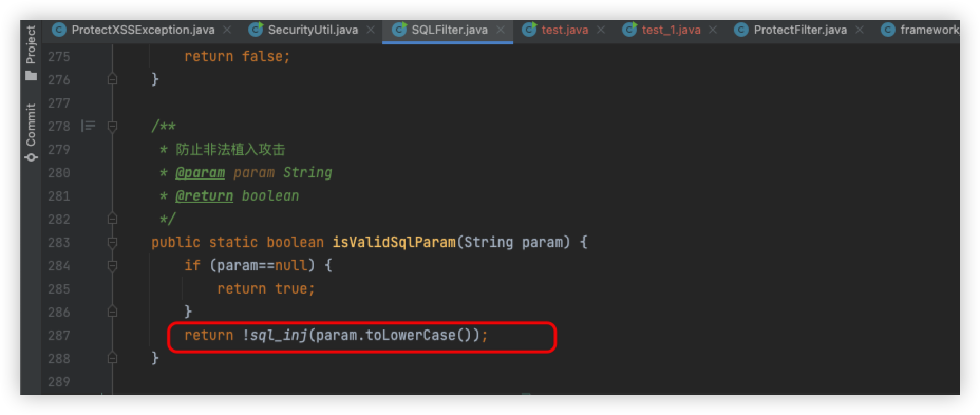Open the Commit tool window

[x=31, y=132]
